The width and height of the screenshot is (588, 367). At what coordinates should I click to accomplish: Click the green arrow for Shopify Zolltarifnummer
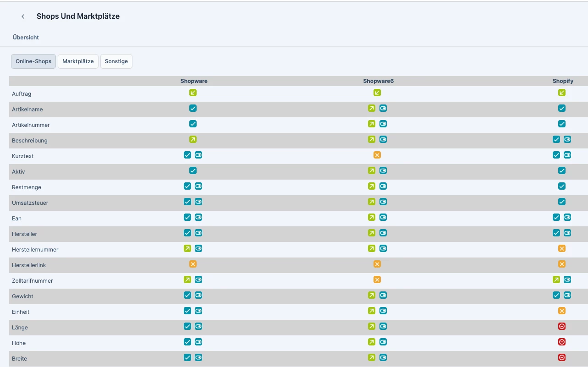pos(556,280)
